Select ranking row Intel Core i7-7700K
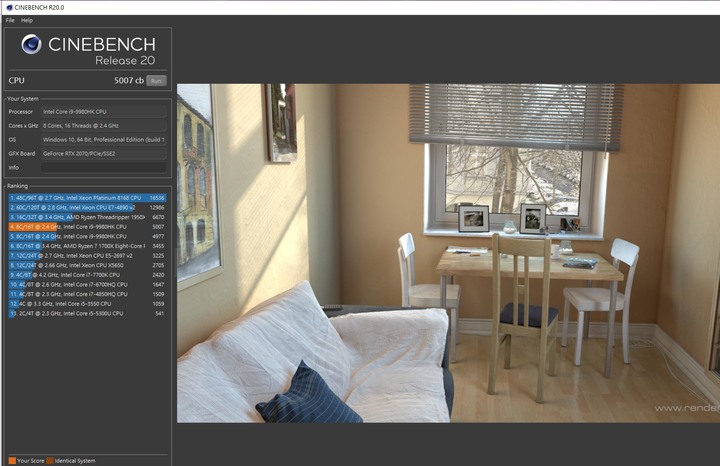 87,275
